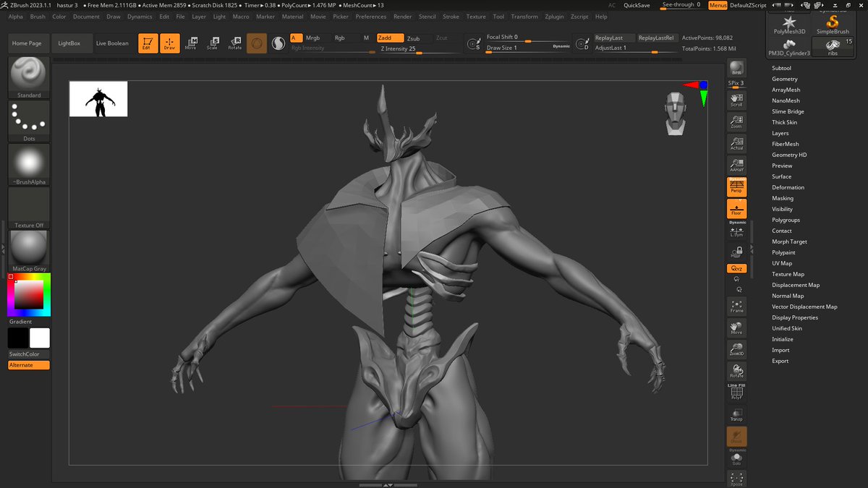The width and height of the screenshot is (868, 488).
Task: Expand the Geometry section
Action: tap(784, 79)
